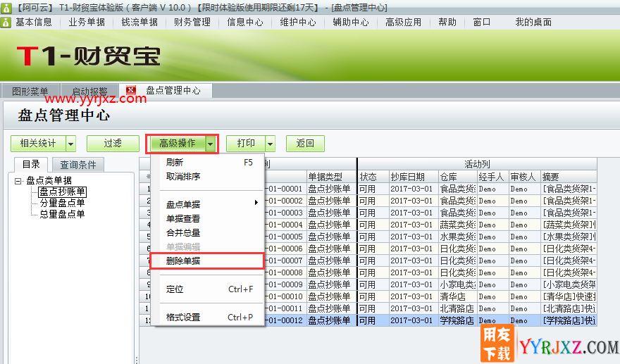Click the 相关统计 button
620x364 pixels.
tap(38, 144)
